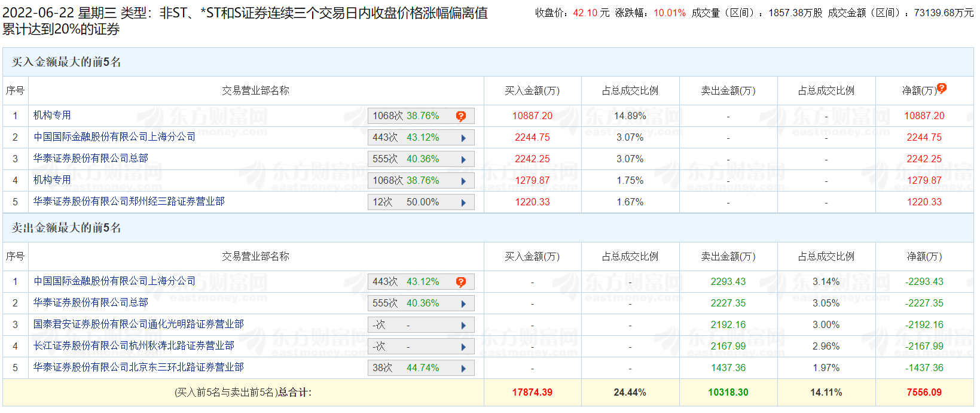The height and width of the screenshot is (413, 980).
Task: Click the 1.75% share cell
Action: click(x=630, y=181)
